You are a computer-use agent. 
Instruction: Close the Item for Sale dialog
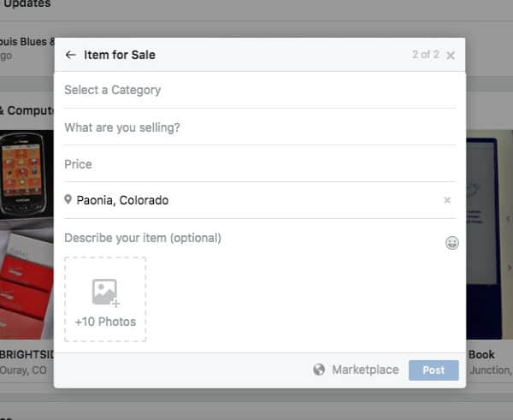[451, 56]
